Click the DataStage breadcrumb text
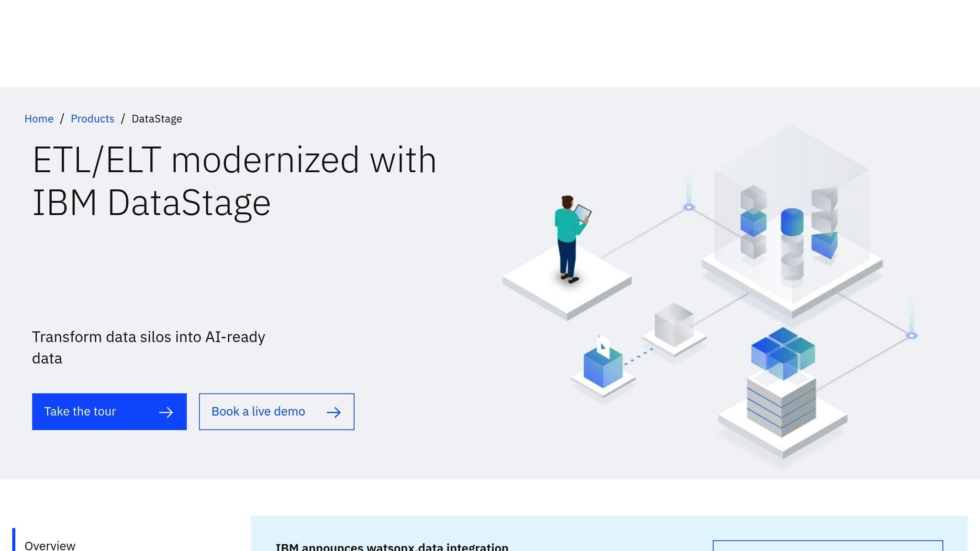The image size is (980, 551). [156, 119]
